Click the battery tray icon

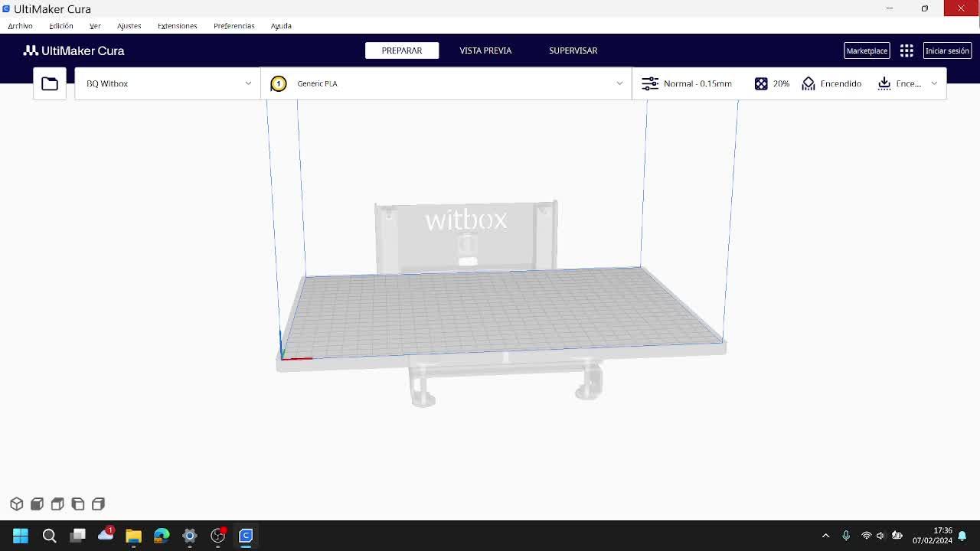[x=897, y=536]
